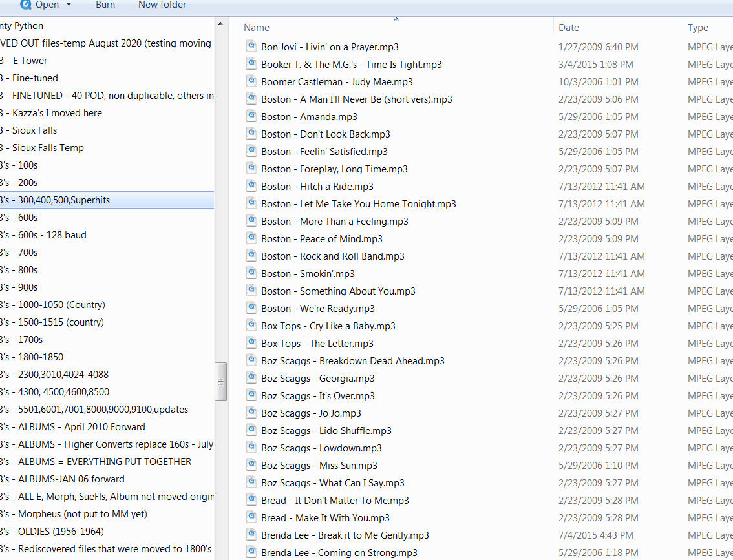The image size is (733, 560).
Task: Select the OLDIES (1956-1964) folder
Action: (61, 532)
